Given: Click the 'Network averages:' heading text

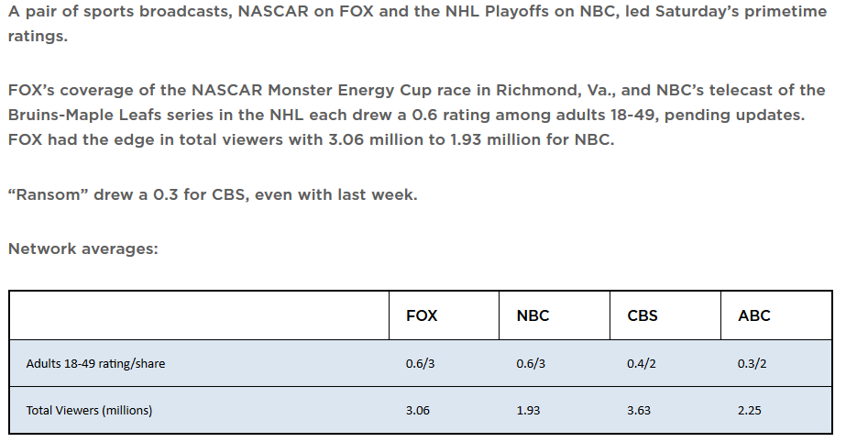Looking at the screenshot, I should point(82,249).
